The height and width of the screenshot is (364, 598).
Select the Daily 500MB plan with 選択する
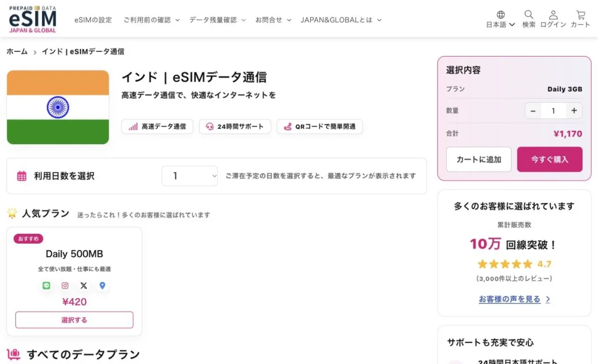74,320
